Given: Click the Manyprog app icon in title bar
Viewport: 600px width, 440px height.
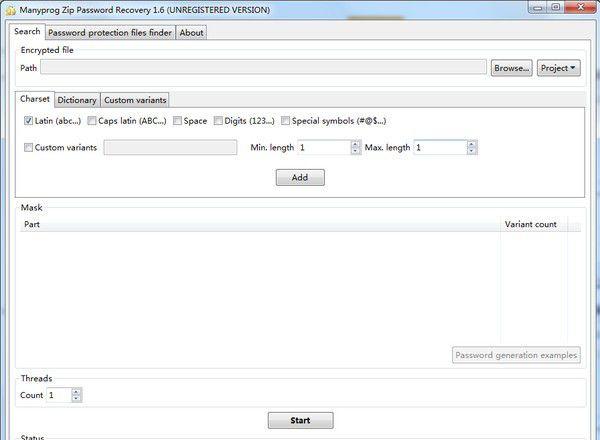Looking at the screenshot, I should pos(10,10).
